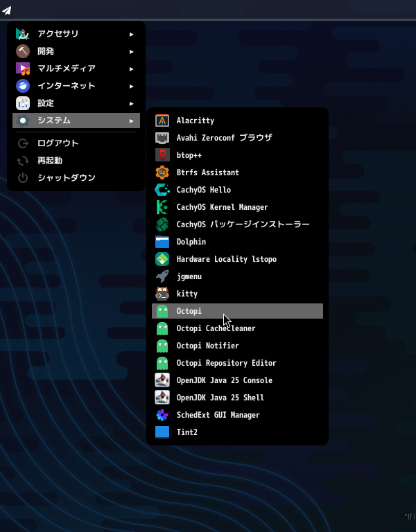Open the マルチメディア menu category
416x532 pixels.
coord(76,69)
